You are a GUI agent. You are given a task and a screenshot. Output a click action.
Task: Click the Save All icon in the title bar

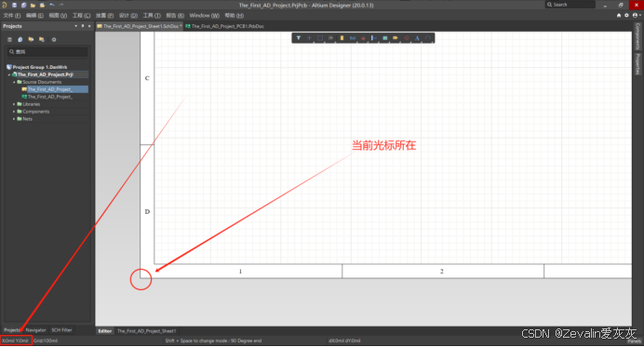[x=23, y=5]
